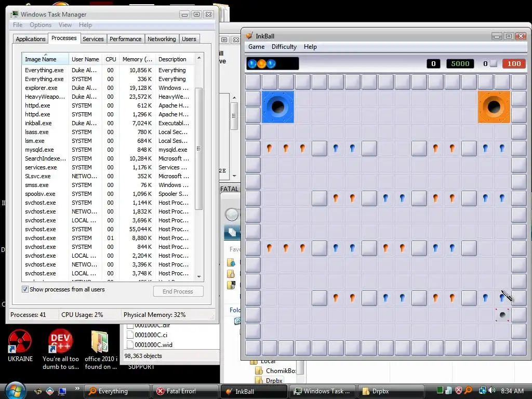The image size is (532, 399).
Task: Select the spoolsv.exe process row
Action: click(x=108, y=194)
